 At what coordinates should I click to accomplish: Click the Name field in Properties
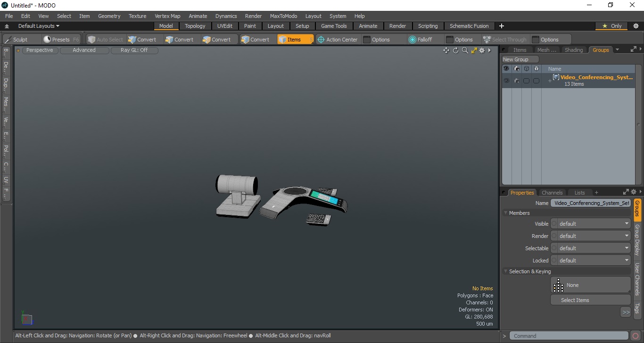tap(591, 203)
